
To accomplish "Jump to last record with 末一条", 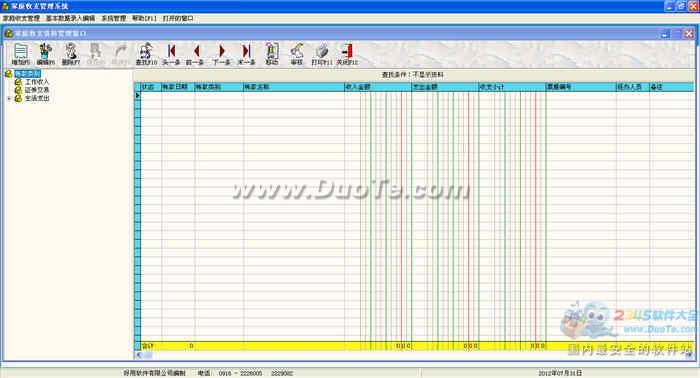I will point(246,54).
